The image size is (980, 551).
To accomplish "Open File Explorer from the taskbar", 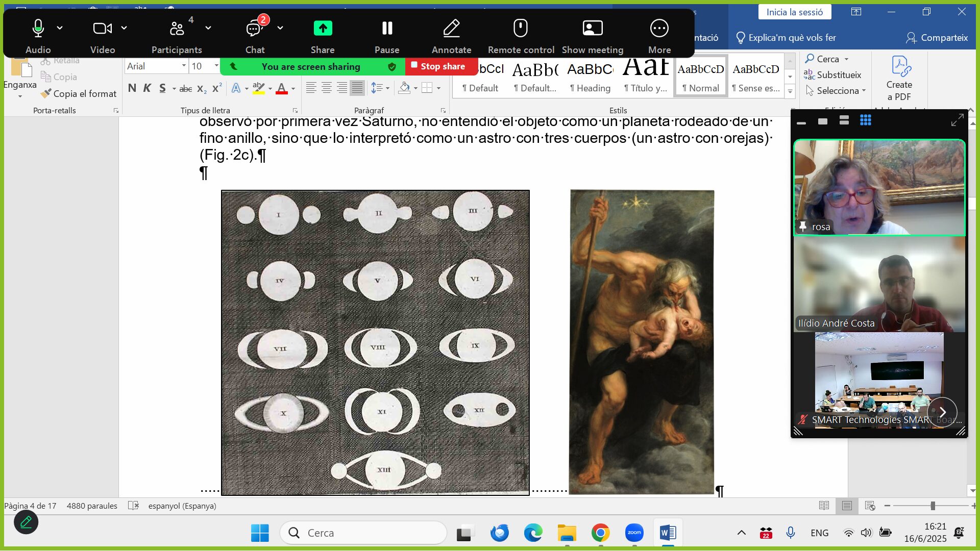I will [567, 533].
